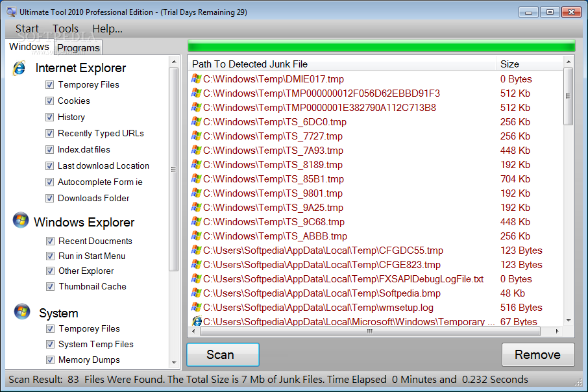Screen dimensions: 588x392
Task: Toggle Downloads Folder checkbox
Action: tap(49, 198)
